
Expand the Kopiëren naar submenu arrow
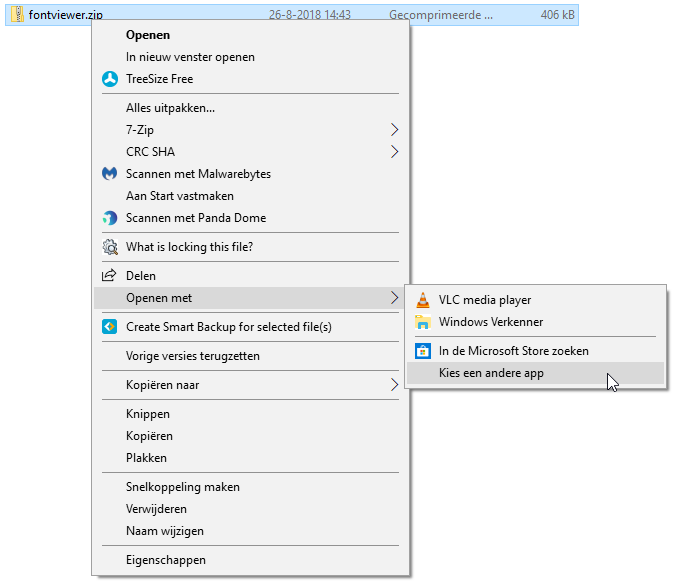tap(394, 385)
